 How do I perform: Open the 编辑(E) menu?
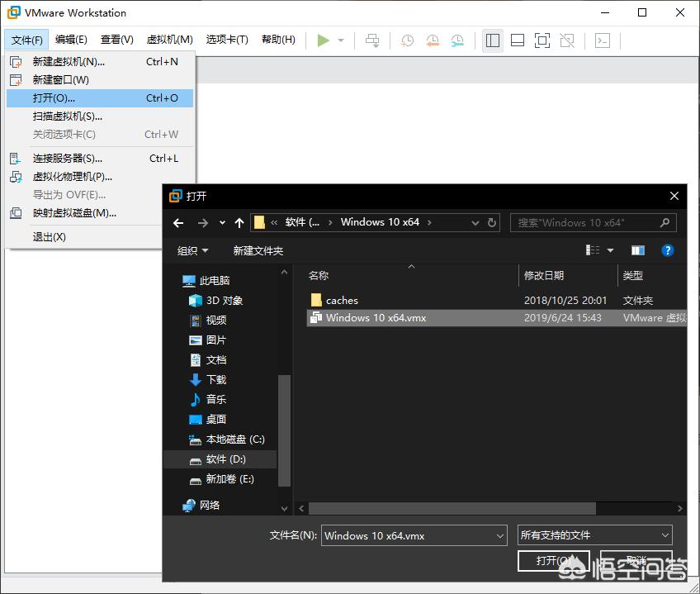71,40
